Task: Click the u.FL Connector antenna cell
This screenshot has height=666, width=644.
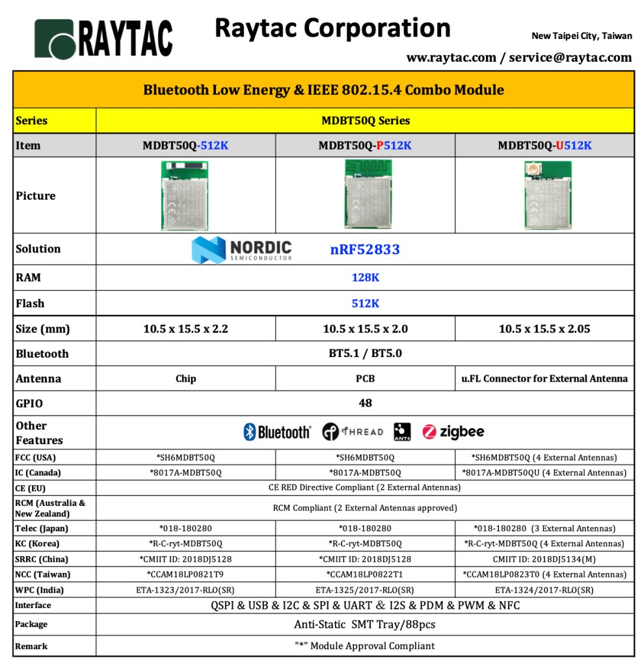Action: tap(544, 379)
